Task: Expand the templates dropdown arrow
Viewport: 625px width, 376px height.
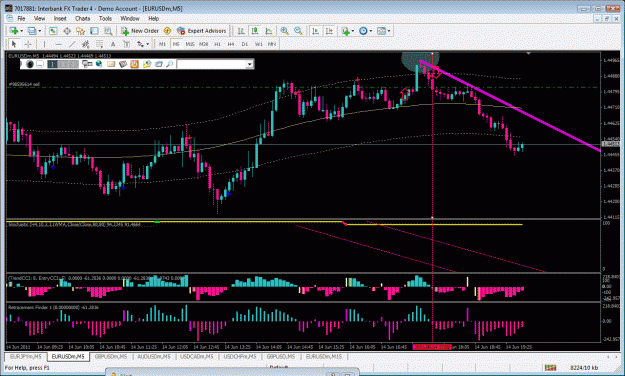Action: pyautogui.click(x=389, y=31)
